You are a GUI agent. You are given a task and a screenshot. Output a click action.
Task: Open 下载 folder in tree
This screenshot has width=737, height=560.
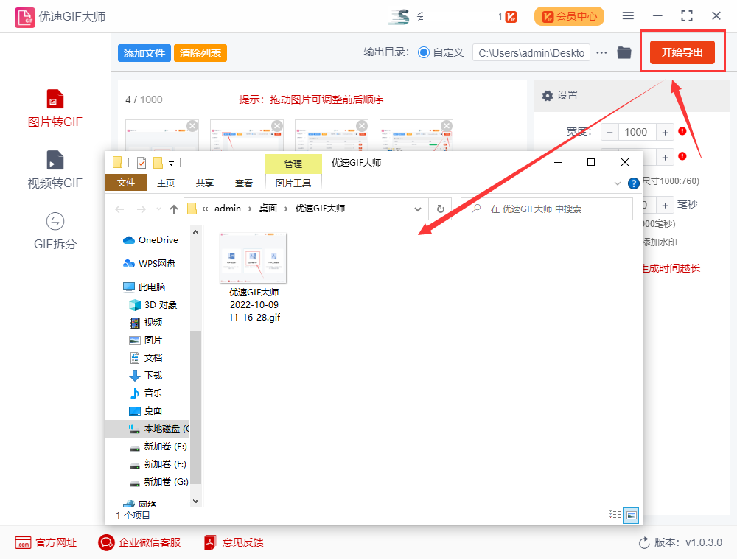tap(146, 375)
